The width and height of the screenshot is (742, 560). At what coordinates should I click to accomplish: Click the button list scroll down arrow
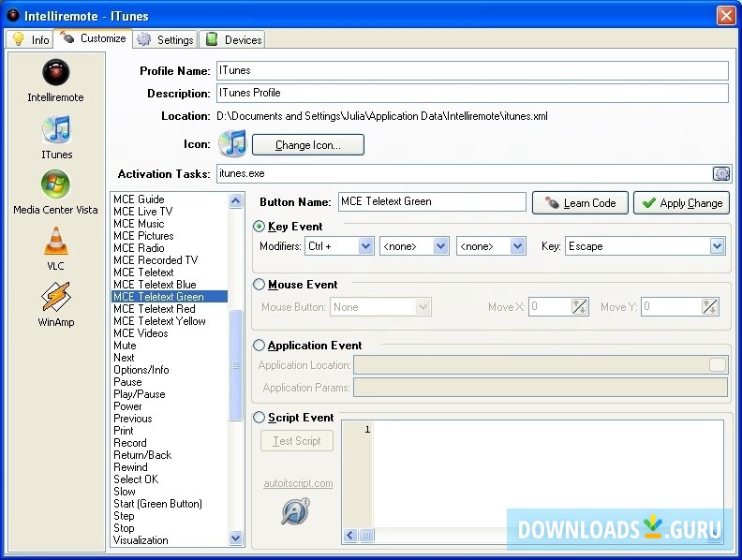pyautogui.click(x=236, y=538)
